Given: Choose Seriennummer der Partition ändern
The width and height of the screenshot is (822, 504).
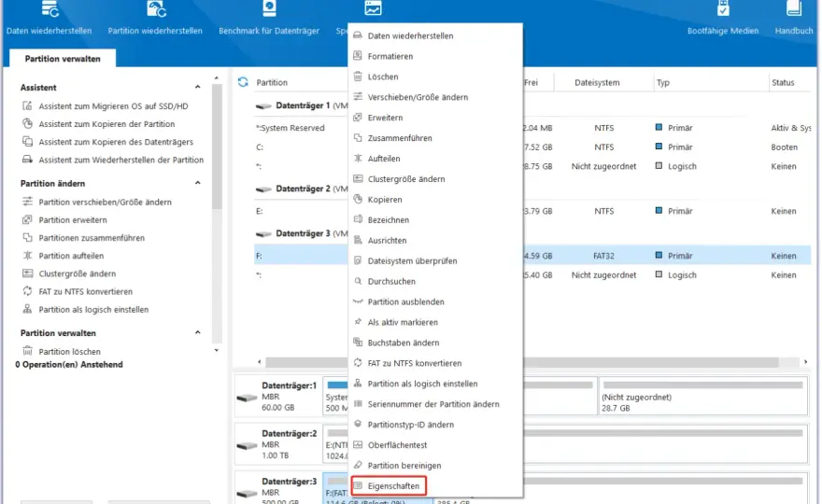Looking at the screenshot, I should pos(435,403).
